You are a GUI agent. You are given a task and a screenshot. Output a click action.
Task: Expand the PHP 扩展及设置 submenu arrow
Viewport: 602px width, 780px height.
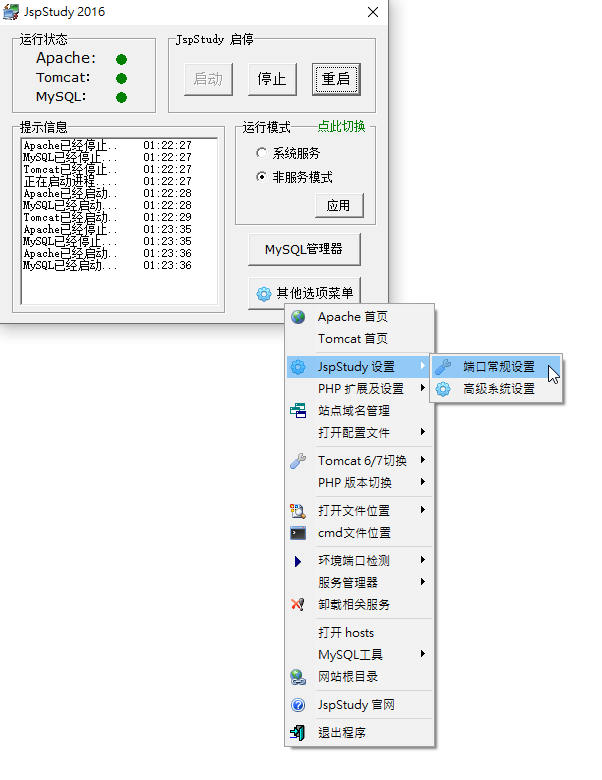tap(422, 388)
